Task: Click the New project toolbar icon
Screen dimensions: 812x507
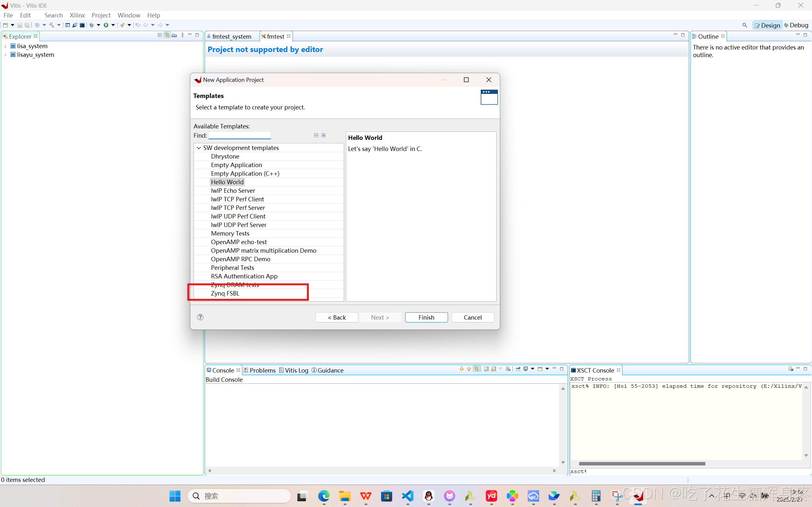Action: tap(5, 25)
